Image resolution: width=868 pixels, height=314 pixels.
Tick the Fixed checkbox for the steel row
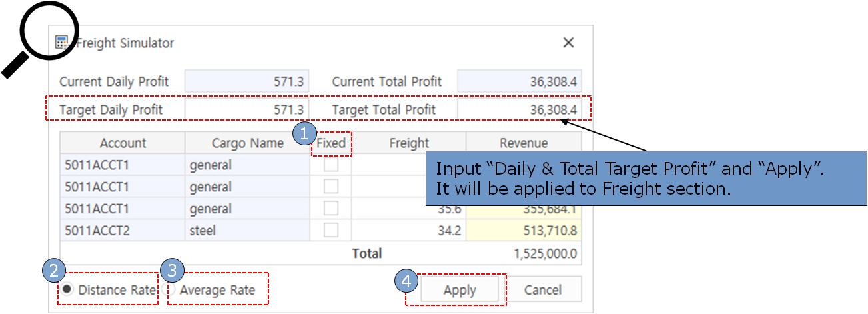(x=331, y=231)
